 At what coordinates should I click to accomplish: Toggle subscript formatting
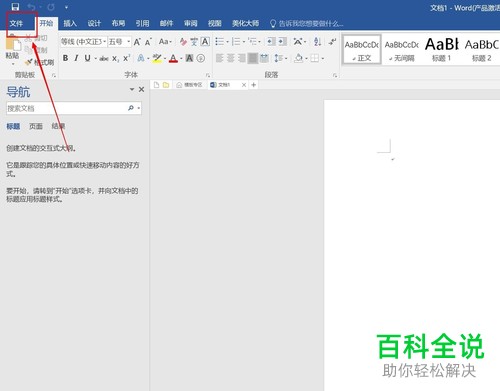point(115,59)
